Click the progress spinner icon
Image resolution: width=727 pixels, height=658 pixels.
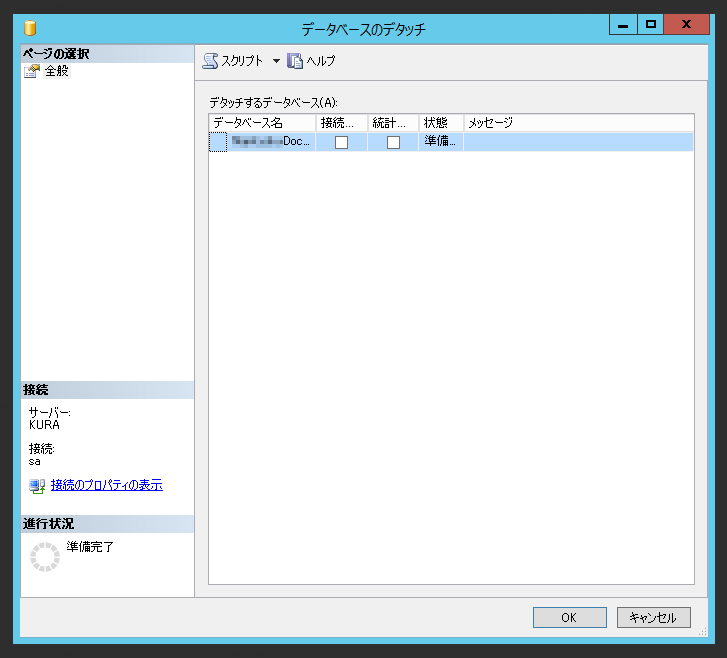point(45,557)
